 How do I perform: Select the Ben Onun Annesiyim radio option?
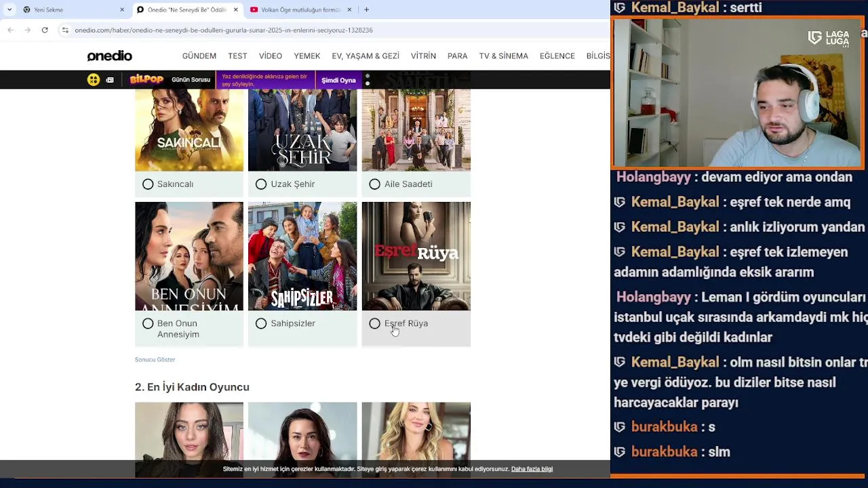click(148, 324)
